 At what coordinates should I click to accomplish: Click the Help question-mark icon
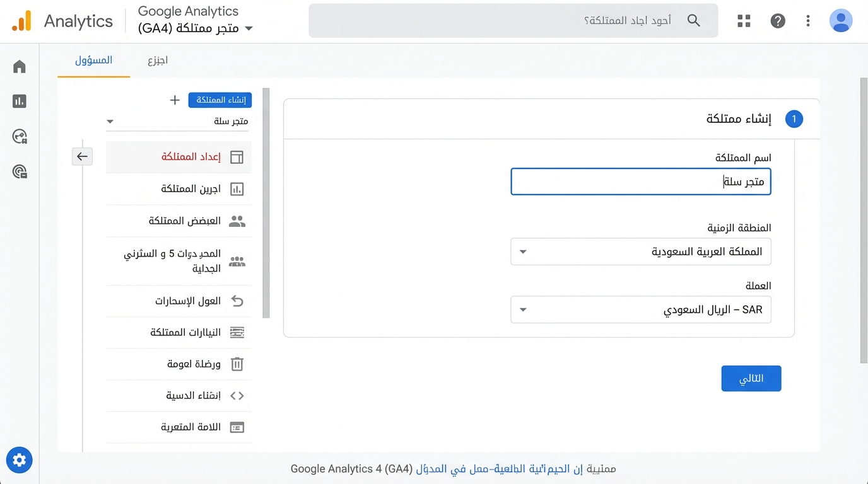click(778, 21)
